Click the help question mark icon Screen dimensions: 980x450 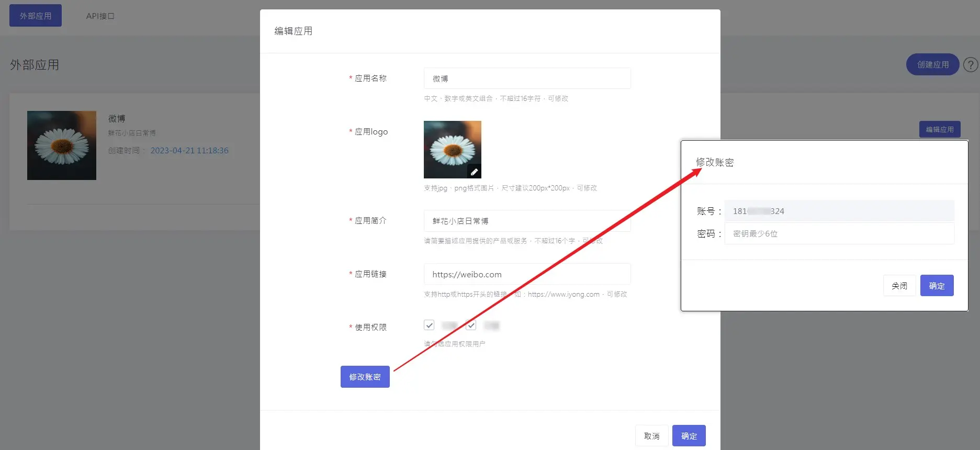(x=971, y=65)
